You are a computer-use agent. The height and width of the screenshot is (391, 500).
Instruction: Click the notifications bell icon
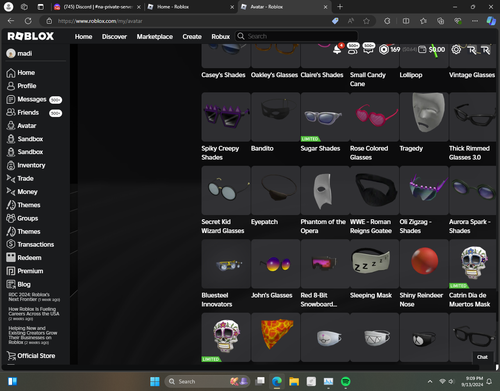point(337,50)
